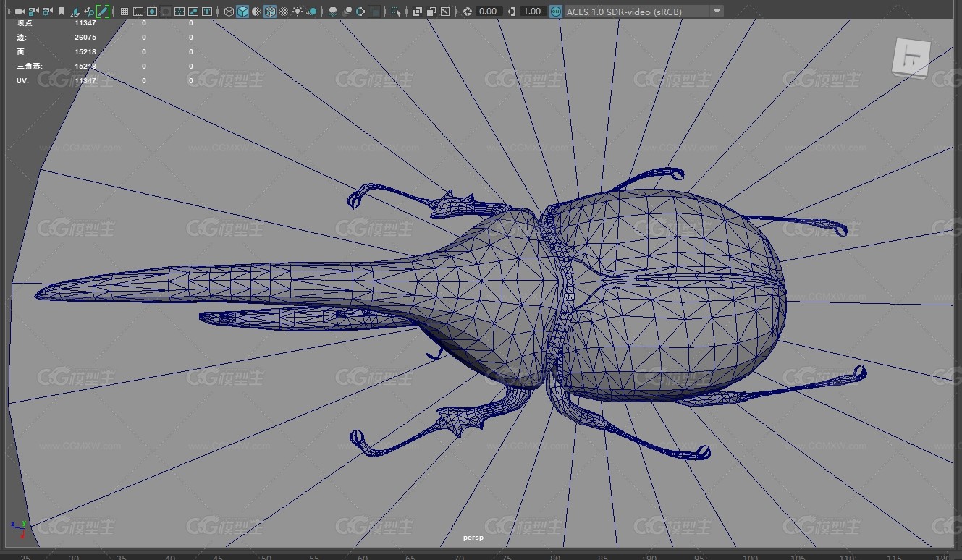Toggle Multisample Anti-aliasing icon

(360, 12)
